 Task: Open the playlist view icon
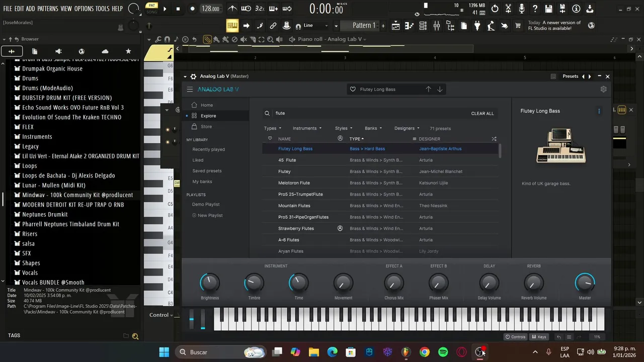(395, 26)
